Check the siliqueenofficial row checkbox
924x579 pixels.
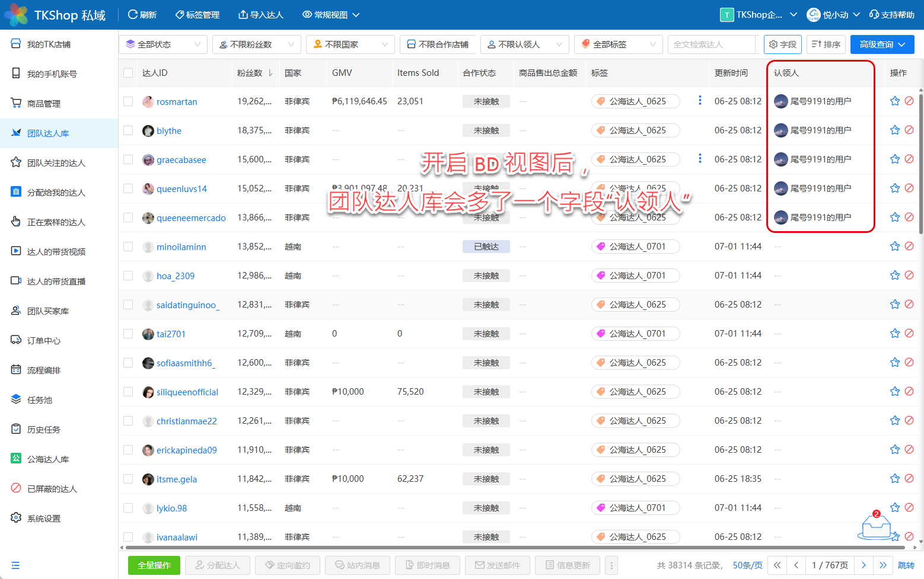pos(128,392)
